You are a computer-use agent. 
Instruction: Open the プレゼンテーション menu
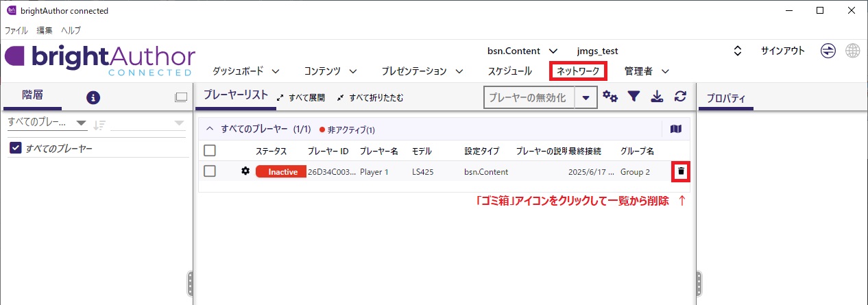pyautogui.click(x=422, y=71)
